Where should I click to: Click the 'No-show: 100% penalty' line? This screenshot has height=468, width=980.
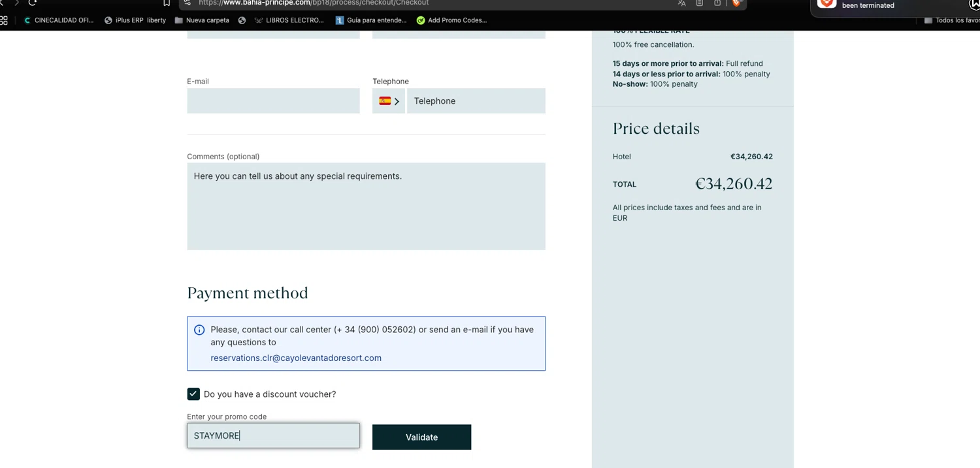(x=655, y=84)
